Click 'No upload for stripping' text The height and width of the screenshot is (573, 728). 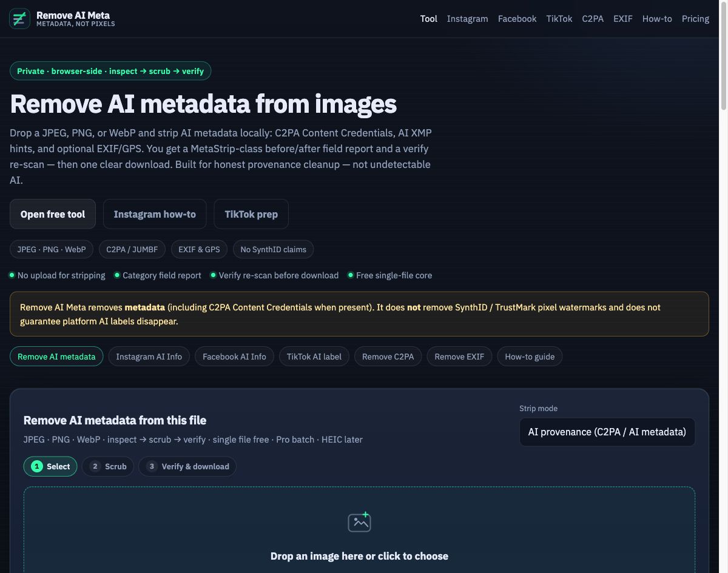point(61,275)
